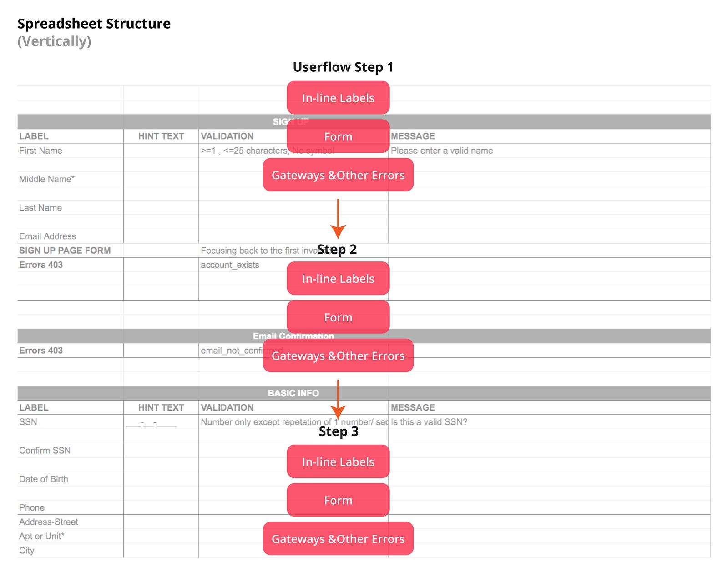
Task: Click the BASIC INFO section header
Action: [x=293, y=393]
